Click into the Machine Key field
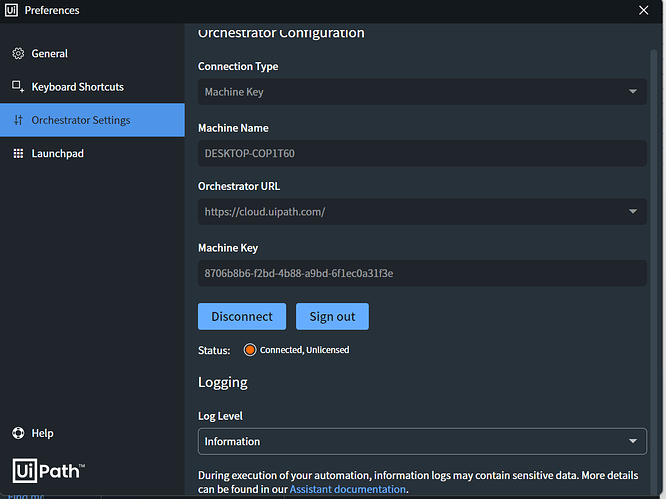 (x=422, y=273)
